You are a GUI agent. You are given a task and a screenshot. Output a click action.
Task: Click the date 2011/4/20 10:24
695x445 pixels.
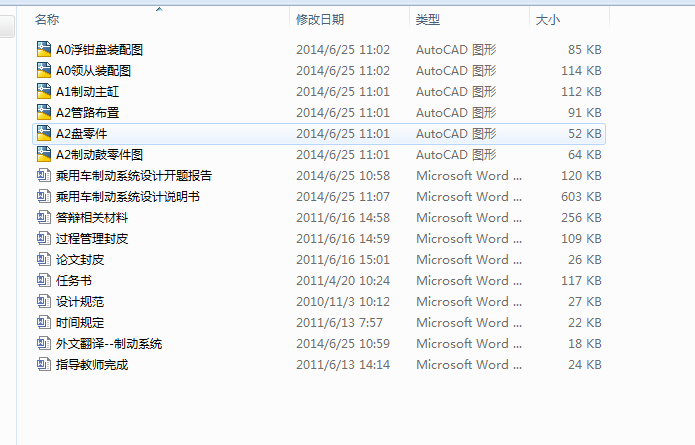tap(343, 280)
